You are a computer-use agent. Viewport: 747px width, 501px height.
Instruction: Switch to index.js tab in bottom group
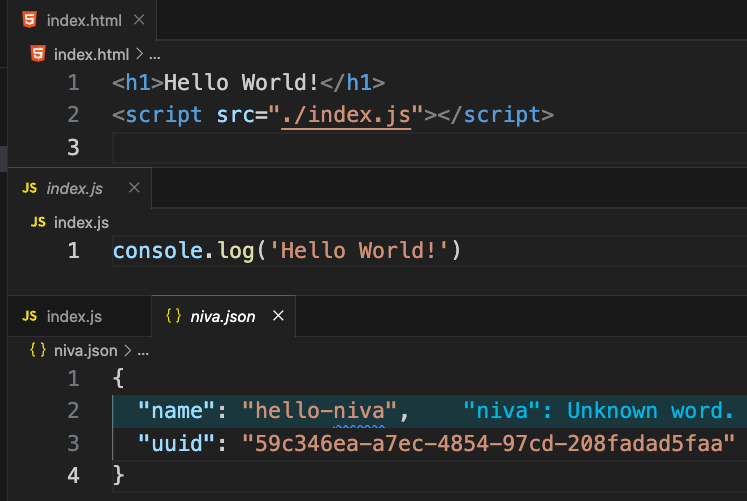(80, 316)
